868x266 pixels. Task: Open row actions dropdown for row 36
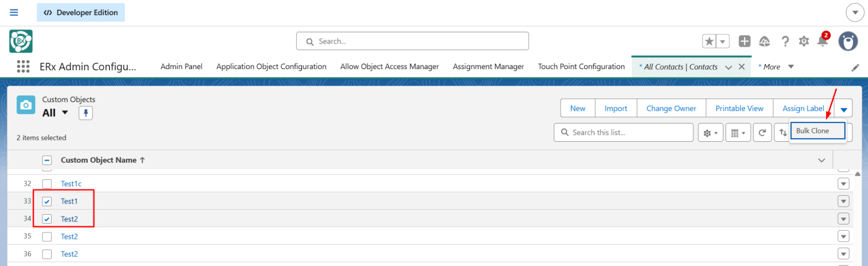(843, 254)
